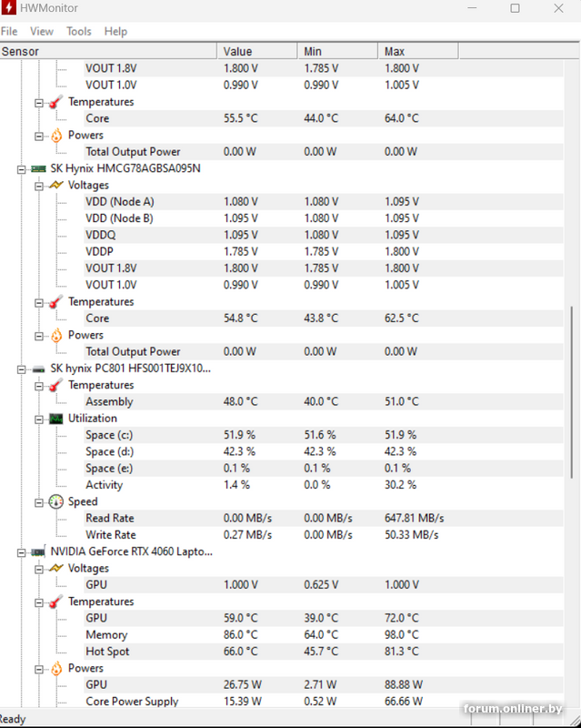Select the Hot Spot temperature row

coord(107,652)
